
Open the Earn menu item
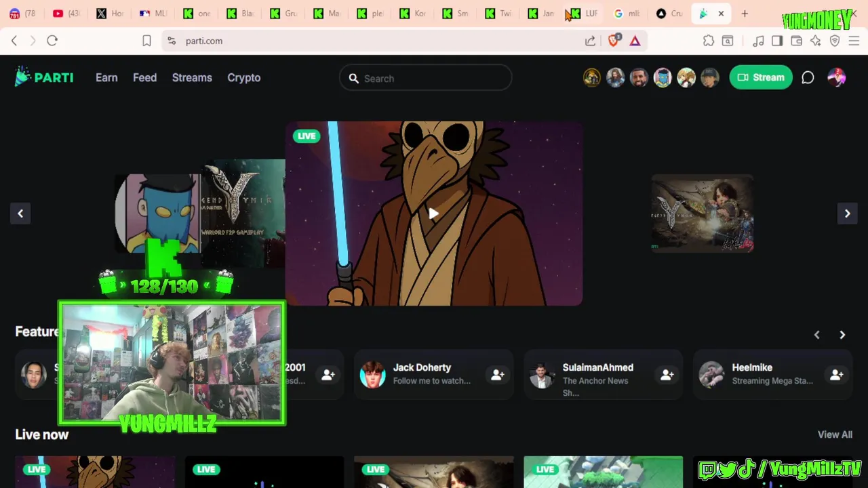pos(106,77)
